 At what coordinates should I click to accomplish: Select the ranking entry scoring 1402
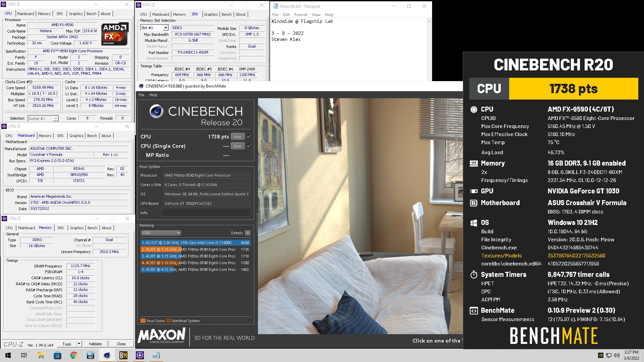pos(195,269)
